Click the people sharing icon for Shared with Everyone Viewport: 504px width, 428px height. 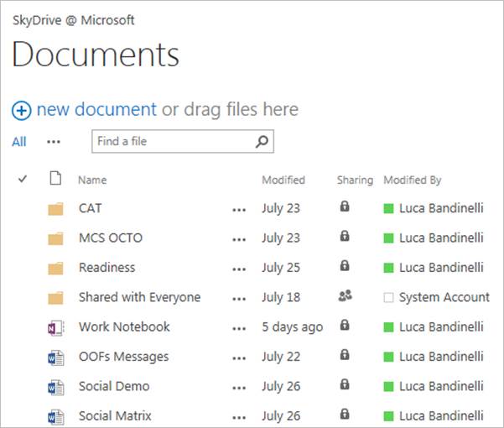[346, 295]
